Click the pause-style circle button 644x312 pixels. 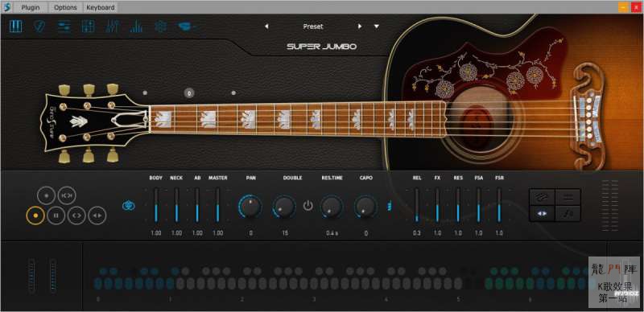56,216
